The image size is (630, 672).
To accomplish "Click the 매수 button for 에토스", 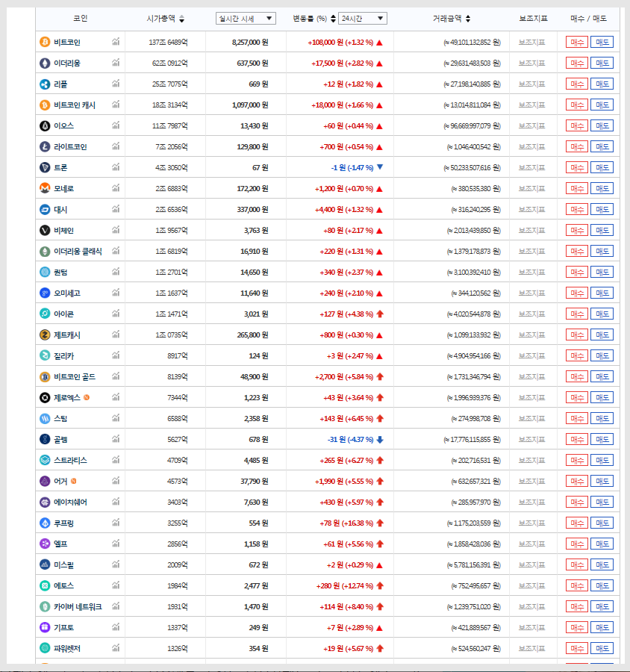I will 577,586.
